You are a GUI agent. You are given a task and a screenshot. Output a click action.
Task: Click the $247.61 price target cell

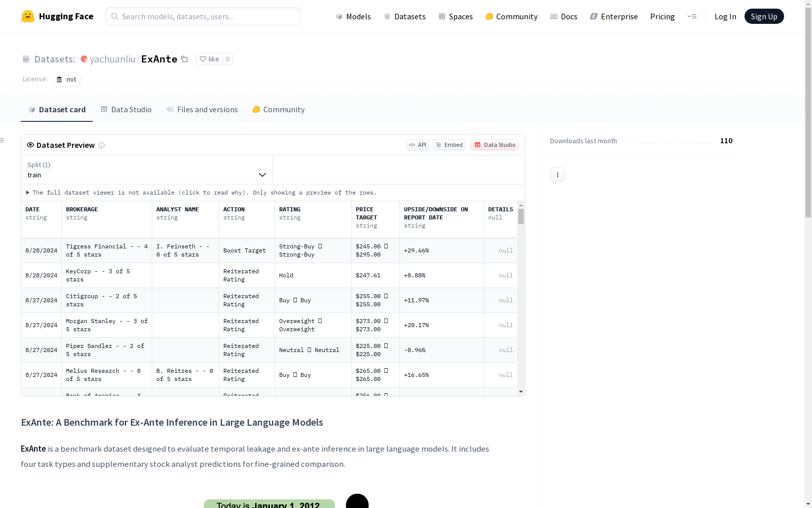(376, 275)
